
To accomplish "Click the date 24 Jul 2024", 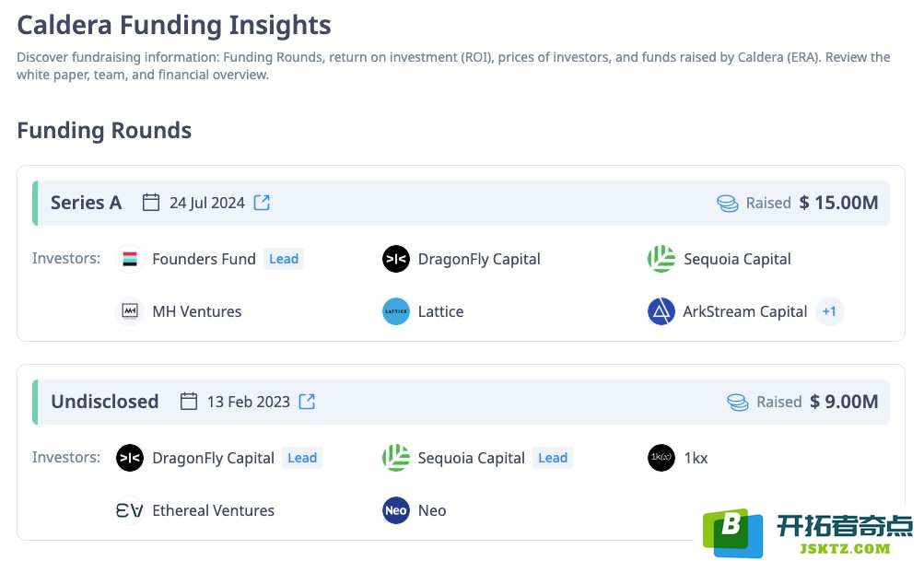I will (207, 203).
